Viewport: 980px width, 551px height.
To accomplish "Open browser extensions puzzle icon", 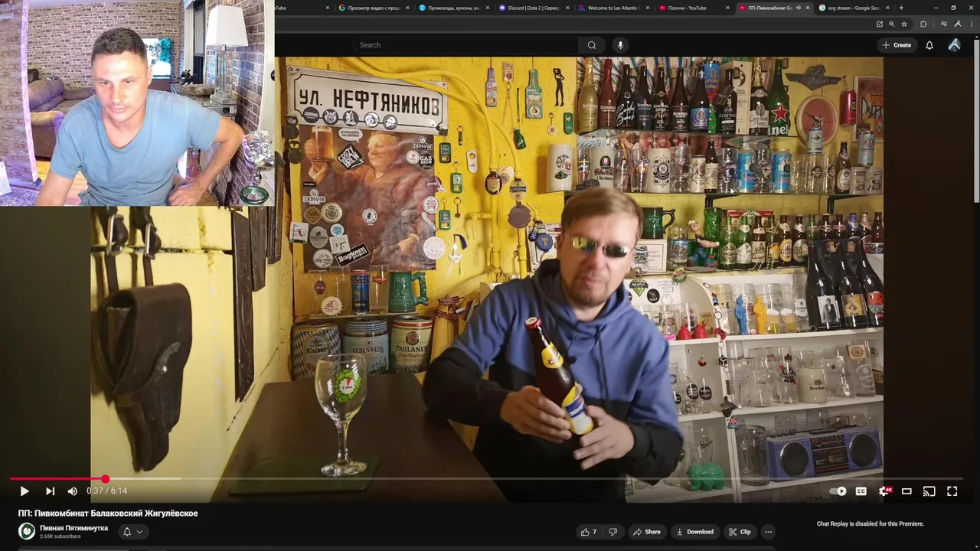I will pos(923,24).
